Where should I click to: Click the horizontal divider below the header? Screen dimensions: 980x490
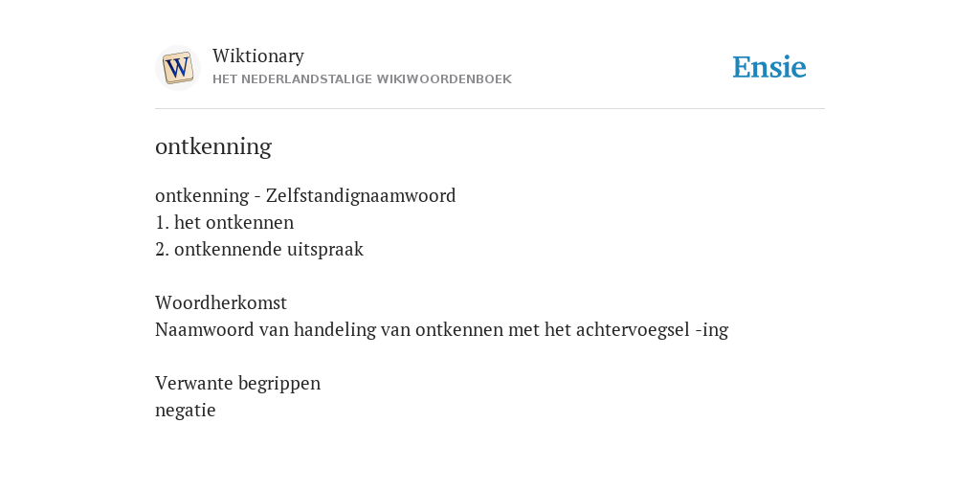(490, 109)
